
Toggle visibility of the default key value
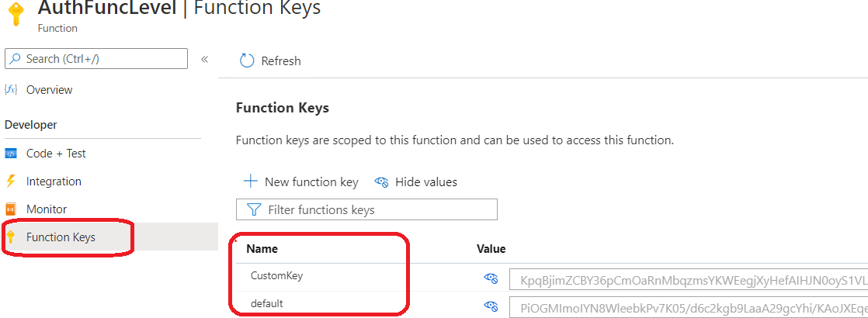coord(491,305)
